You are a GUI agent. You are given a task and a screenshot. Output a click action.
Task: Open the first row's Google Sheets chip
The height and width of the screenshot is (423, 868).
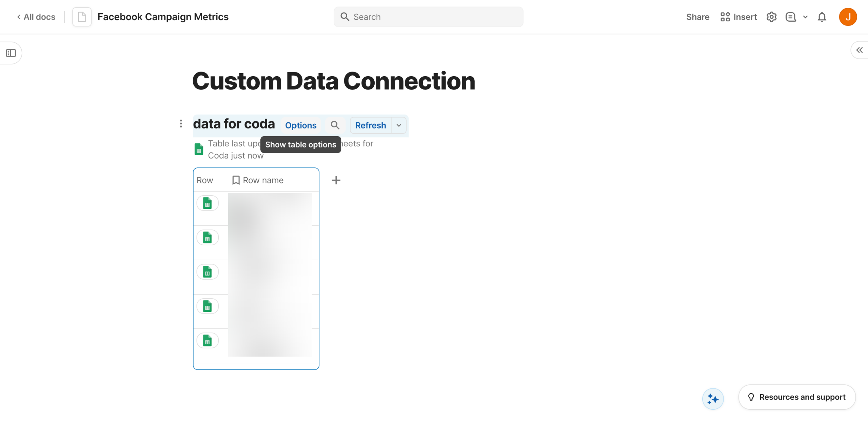tap(208, 203)
